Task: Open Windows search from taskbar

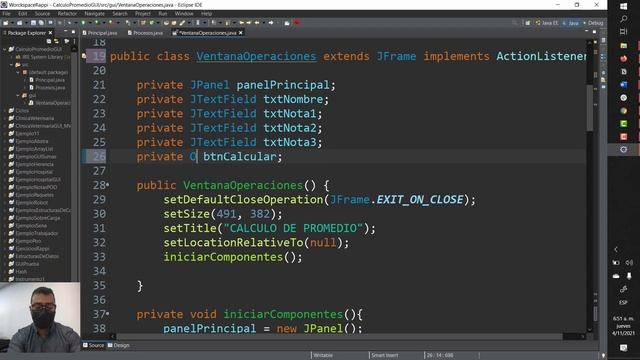Action: (623, 19)
